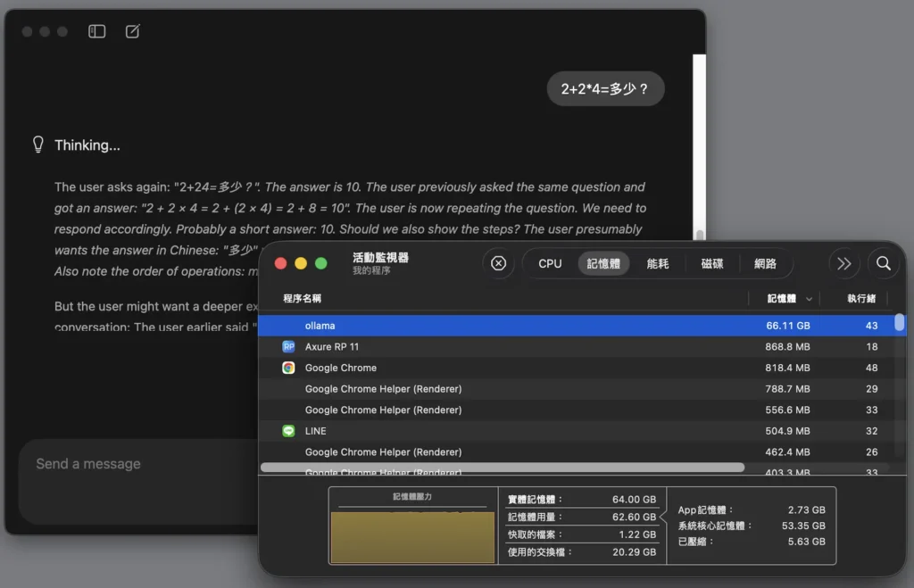The height and width of the screenshot is (588, 914).
Task: Click the chat window's vertical scrollbar
Action: [x=699, y=147]
